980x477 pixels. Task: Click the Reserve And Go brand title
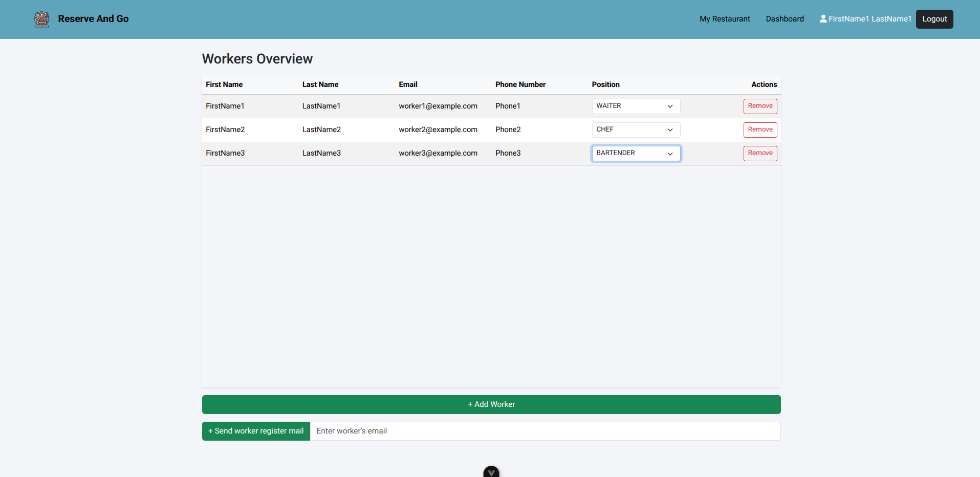click(93, 19)
